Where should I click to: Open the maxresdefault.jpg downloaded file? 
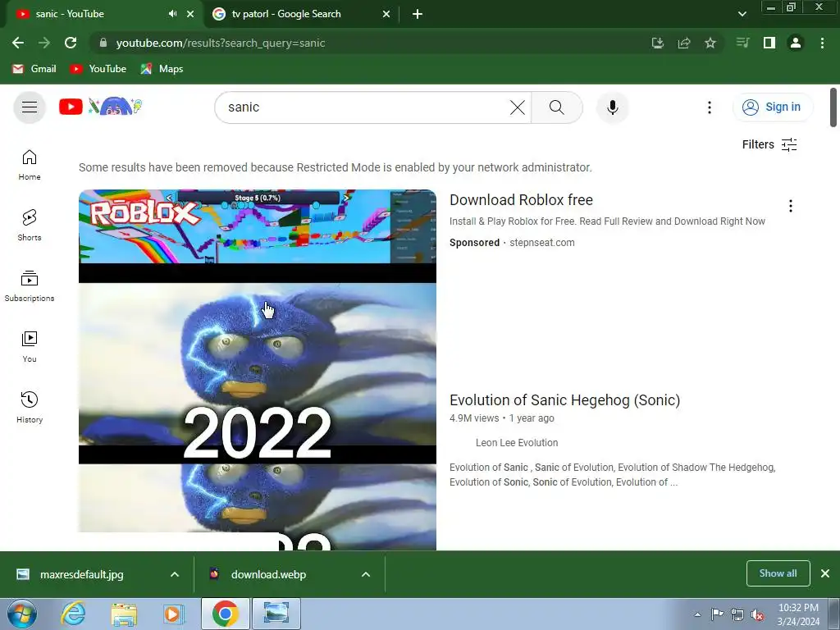(82, 574)
